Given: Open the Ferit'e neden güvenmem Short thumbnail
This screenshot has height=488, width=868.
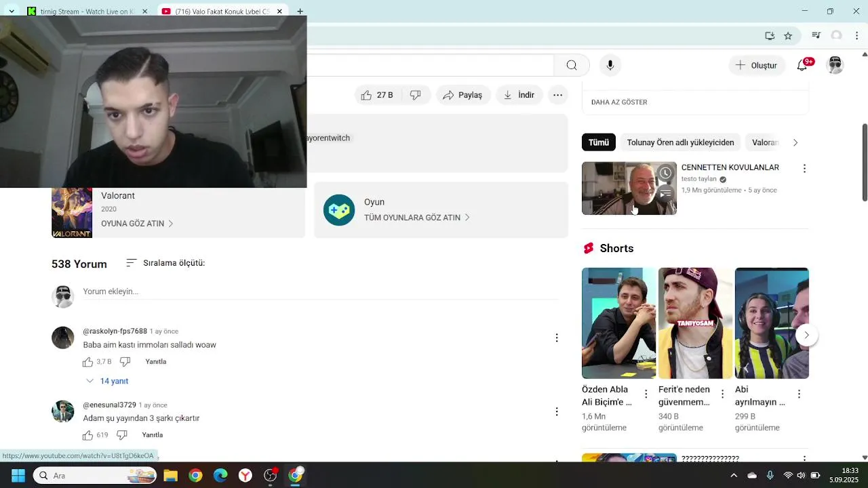Looking at the screenshot, I should pos(695,323).
